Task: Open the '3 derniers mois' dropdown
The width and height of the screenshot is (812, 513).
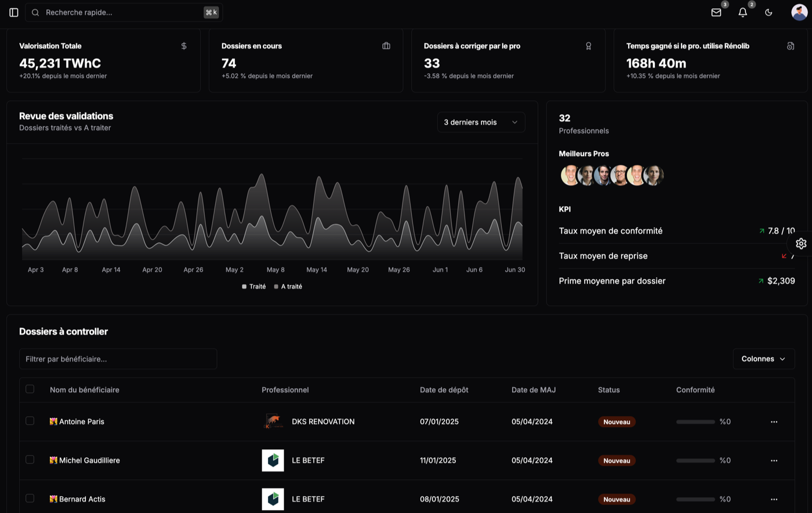Action: 481,122
